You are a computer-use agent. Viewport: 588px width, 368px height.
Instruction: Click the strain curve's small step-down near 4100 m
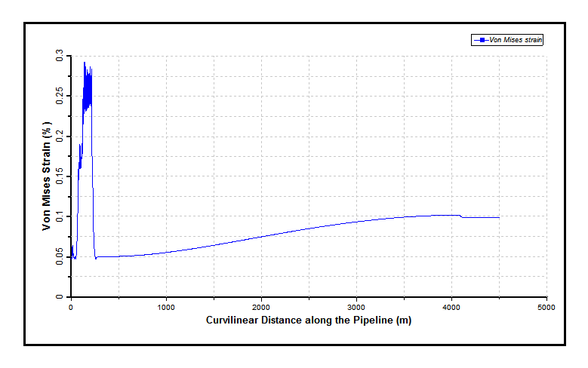pos(460,216)
